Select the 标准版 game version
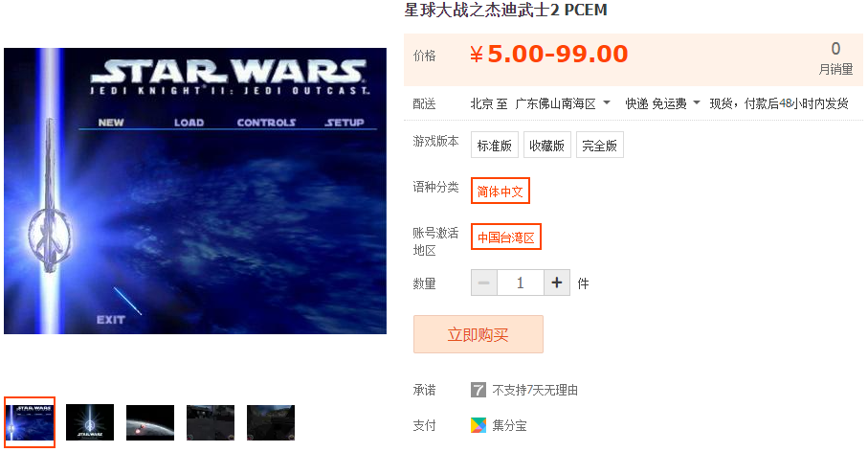The image size is (868, 452). pos(495,146)
